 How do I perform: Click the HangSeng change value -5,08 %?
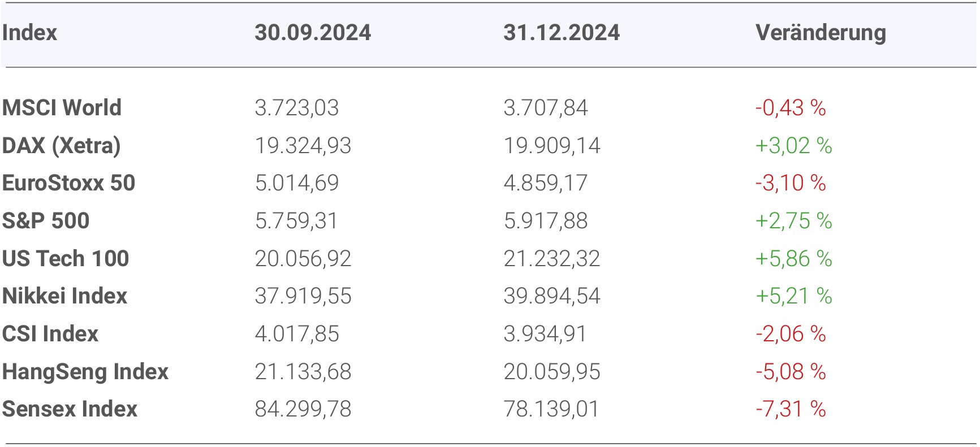pyautogui.click(x=791, y=371)
